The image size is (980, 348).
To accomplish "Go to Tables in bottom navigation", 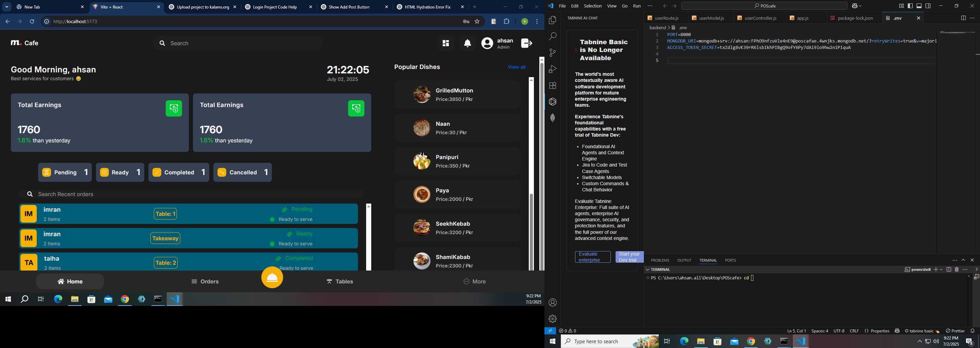I will click(x=339, y=281).
